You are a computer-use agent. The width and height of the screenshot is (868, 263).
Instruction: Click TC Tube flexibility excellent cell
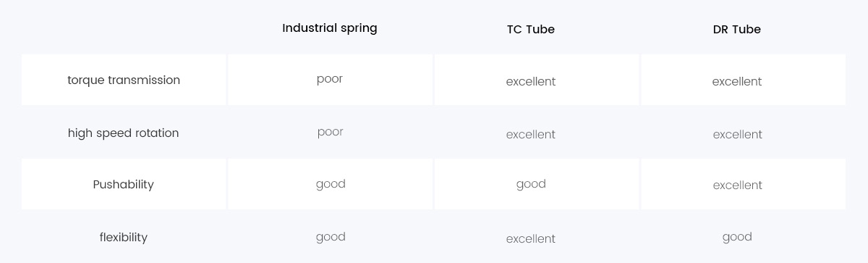pos(536,237)
